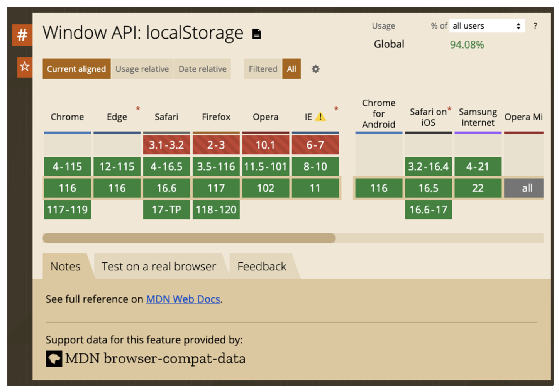Open the question mark help for usage
Viewport: 559px width, 392px height.
click(x=535, y=26)
